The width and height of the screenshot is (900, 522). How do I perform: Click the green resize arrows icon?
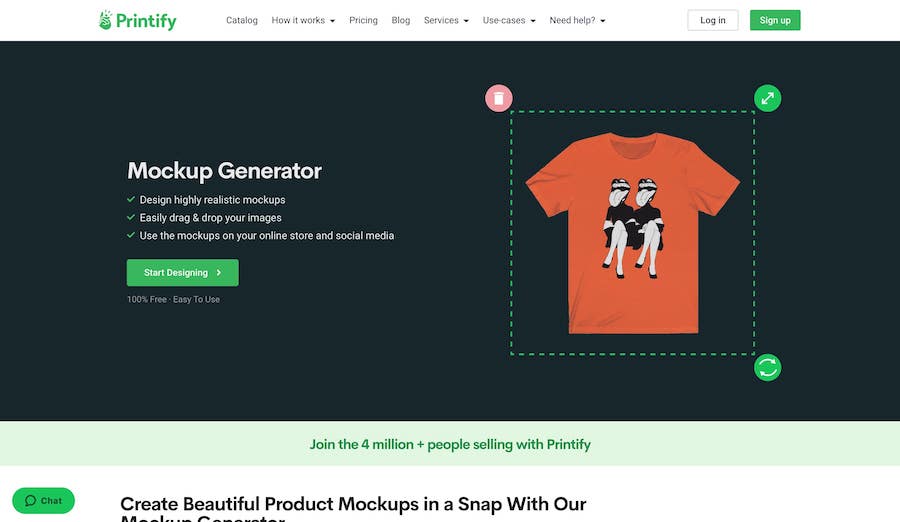click(767, 98)
